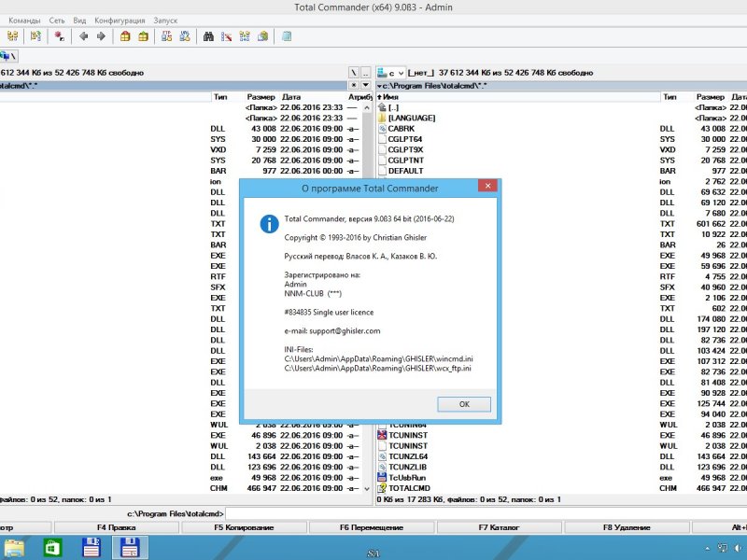Sort right panel by Тип column header

click(669, 97)
